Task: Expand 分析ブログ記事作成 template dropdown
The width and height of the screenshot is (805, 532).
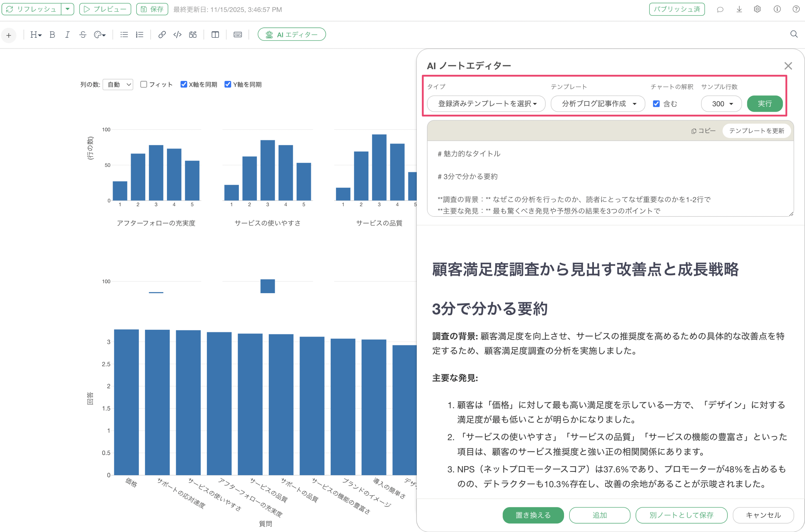Action: point(597,104)
